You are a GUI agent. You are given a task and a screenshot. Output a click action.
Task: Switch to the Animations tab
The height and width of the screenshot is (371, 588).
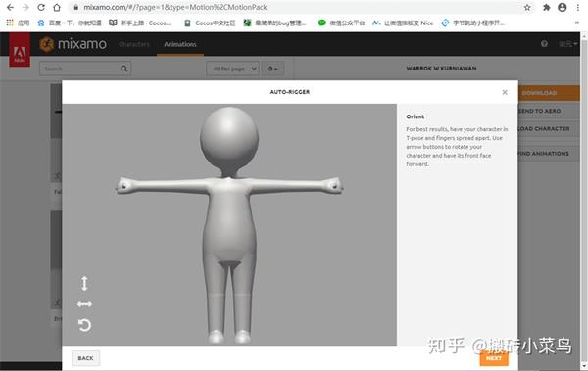click(x=180, y=44)
